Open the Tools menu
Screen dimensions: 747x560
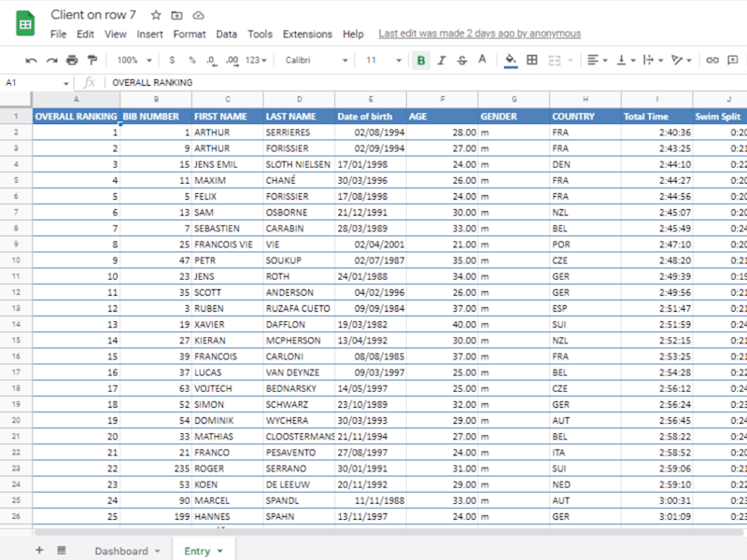pyautogui.click(x=260, y=34)
